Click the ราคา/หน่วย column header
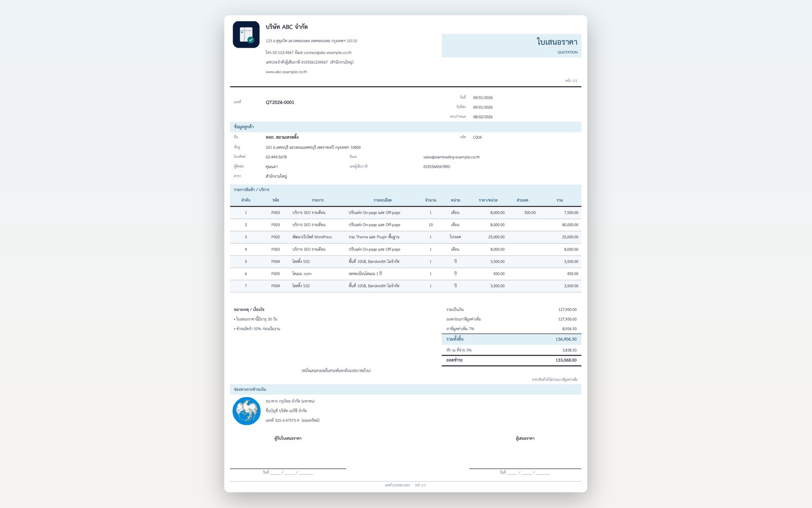 (488, 200)
